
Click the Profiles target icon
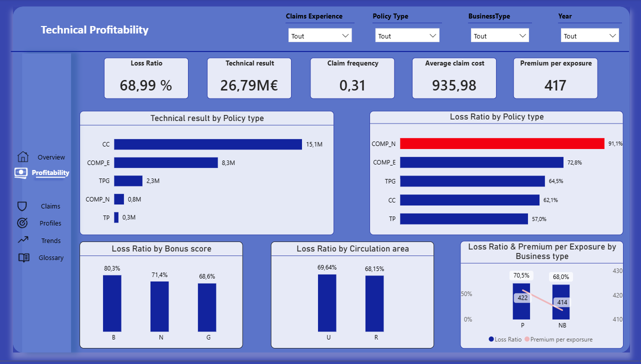(x=22, y=223)
